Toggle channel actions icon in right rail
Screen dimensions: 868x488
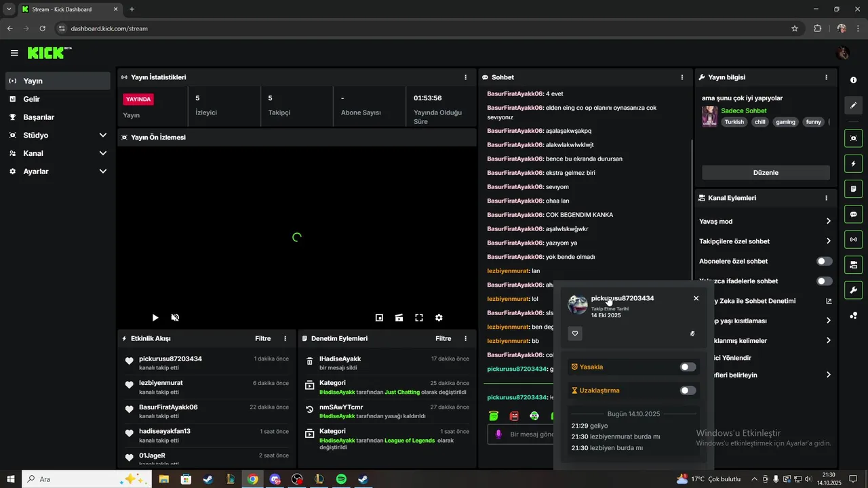(x=853, y=264)
